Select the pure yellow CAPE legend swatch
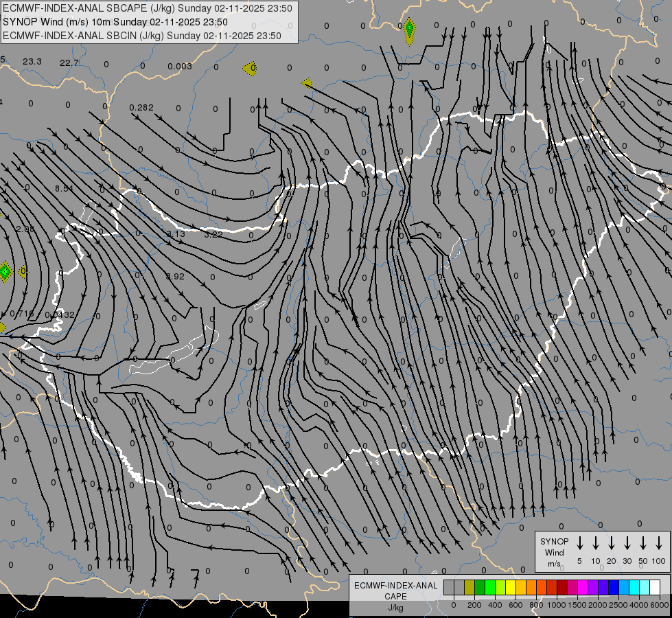672x618 pixels. [x=511, y=587]
